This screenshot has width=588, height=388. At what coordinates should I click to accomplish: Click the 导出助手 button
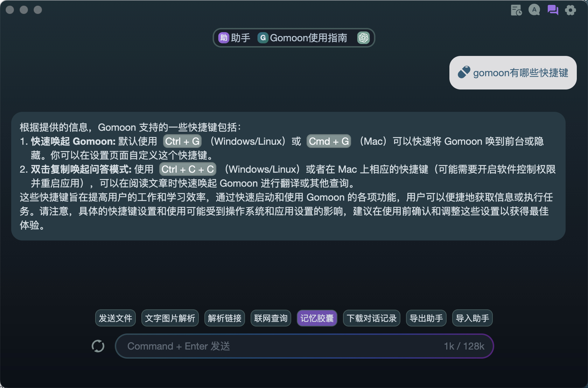tap(426, 318)
